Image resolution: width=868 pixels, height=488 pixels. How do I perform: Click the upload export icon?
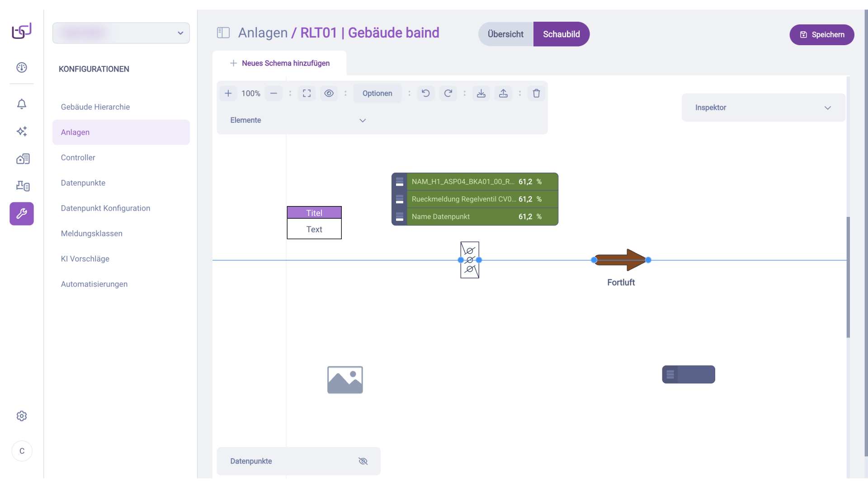coord(503,93)
